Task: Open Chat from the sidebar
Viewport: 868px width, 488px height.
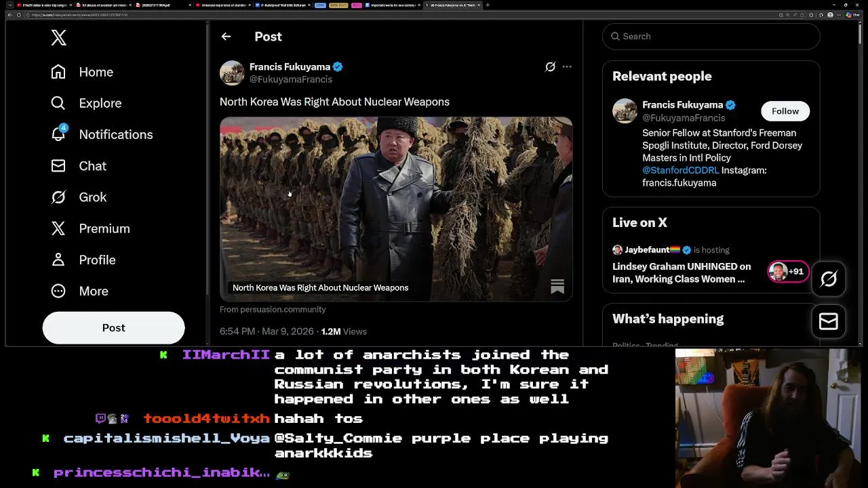Action: (79, 166)
